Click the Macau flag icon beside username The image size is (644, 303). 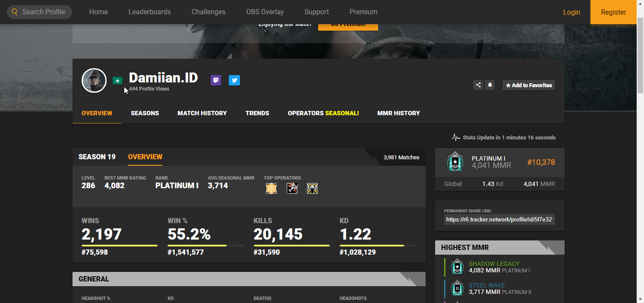(117, 80)
